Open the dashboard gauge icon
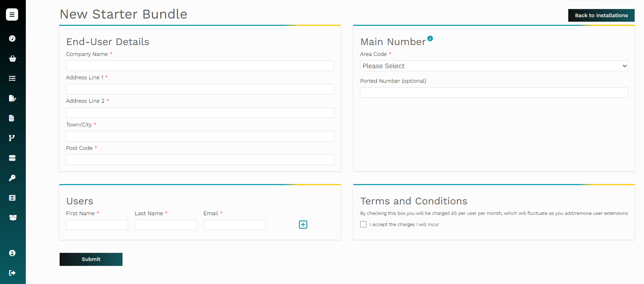The width and height of the screenshot is (644, 284). coord(12,38)
